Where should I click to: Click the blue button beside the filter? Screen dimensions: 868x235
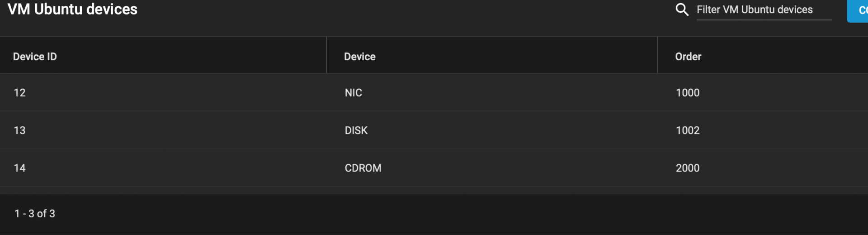[x=858, y=10]
